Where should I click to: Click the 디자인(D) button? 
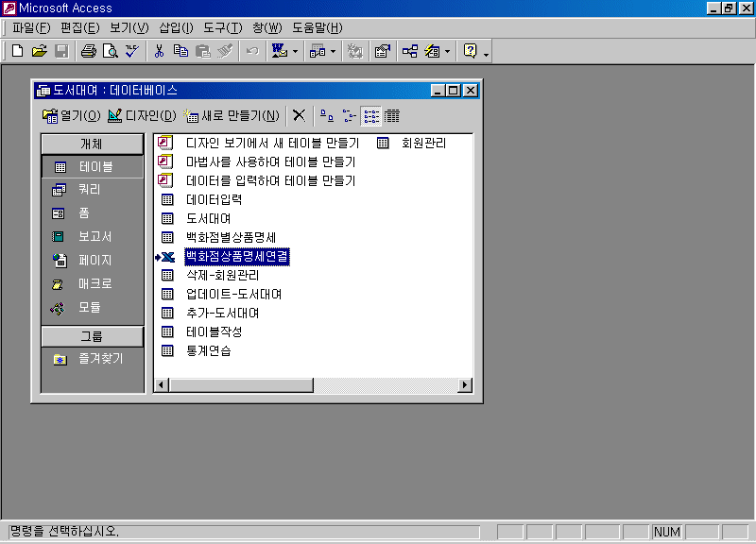[x=142, y=115]
